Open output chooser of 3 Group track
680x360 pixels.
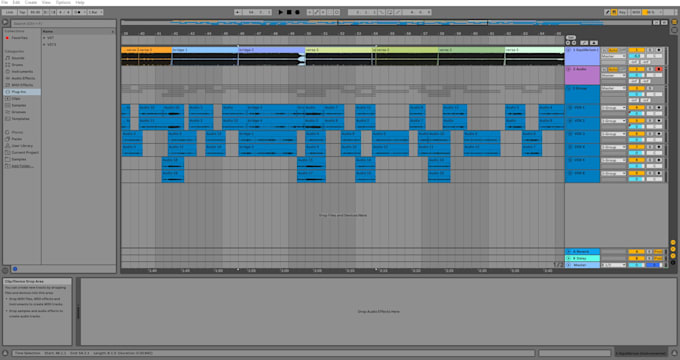pyautogui.click(x=614, y=88)
